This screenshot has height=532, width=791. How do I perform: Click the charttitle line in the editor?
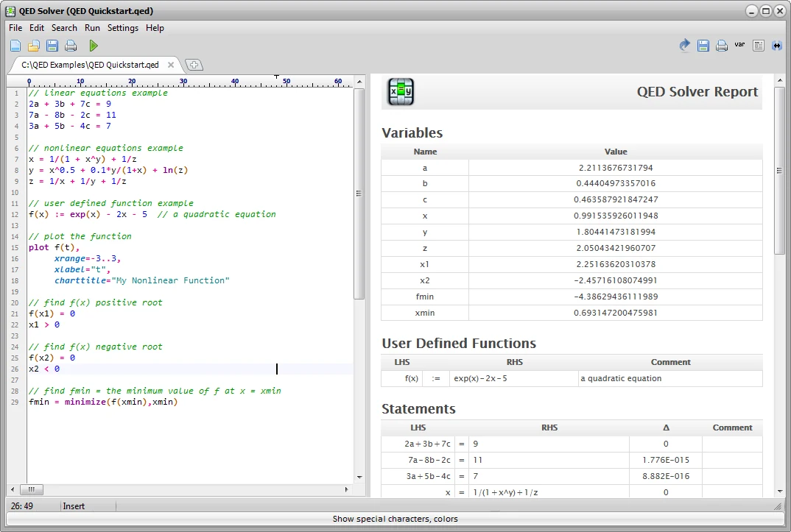(141, 280)
